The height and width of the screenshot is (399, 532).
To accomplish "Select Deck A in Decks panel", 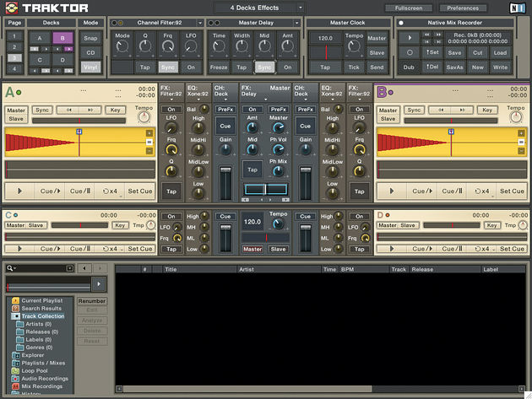I will coord(40,38).
